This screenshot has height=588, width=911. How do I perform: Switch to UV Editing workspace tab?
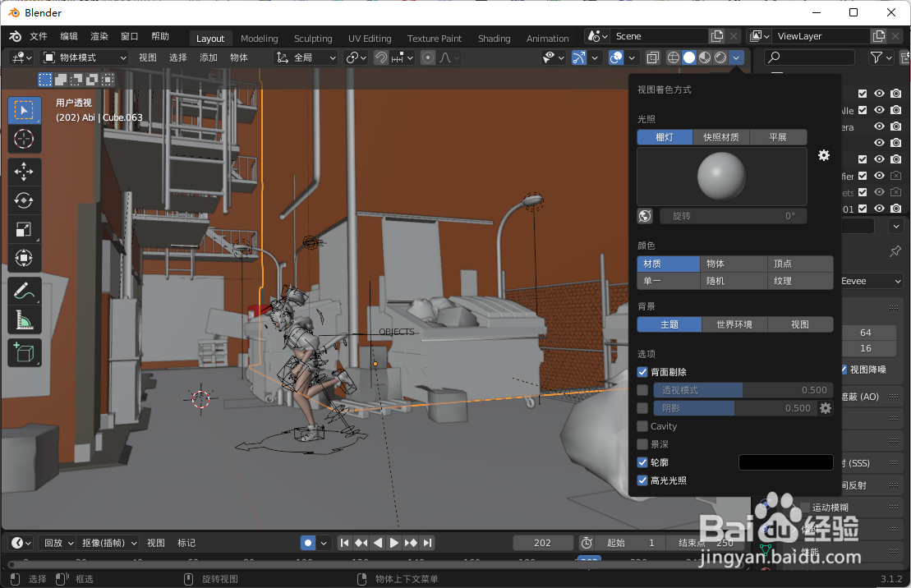click(370, 39)
